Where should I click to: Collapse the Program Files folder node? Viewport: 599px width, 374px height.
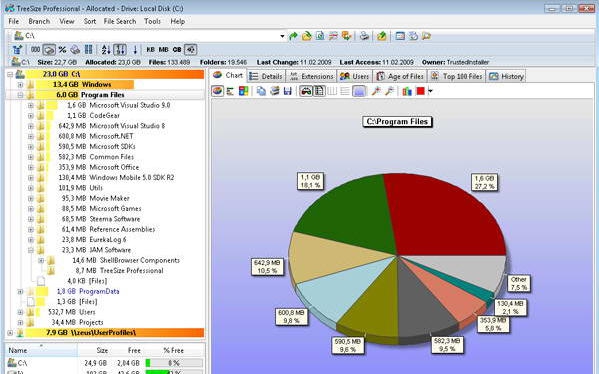[x=20, y=95]
